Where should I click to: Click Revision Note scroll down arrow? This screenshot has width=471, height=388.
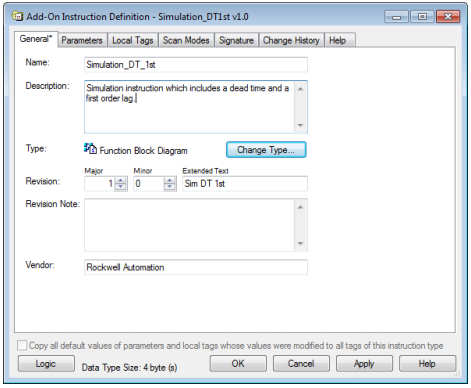click(x=300, y=243)
